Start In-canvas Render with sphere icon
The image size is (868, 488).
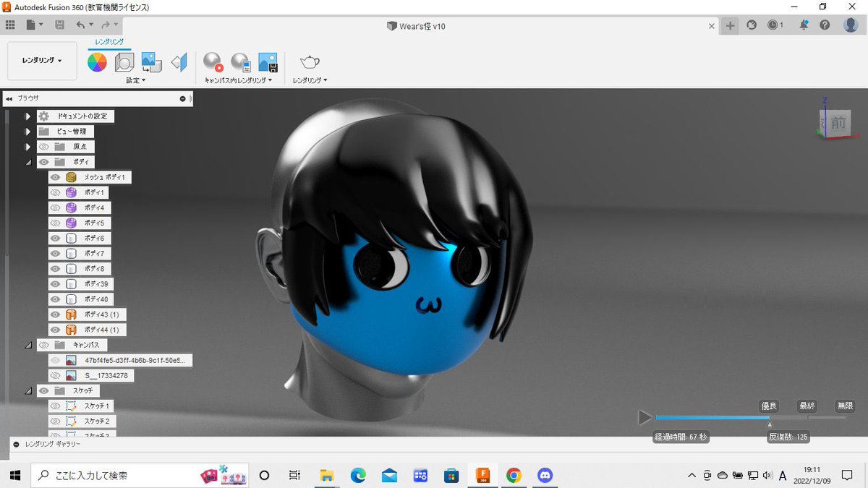(212, 62)
